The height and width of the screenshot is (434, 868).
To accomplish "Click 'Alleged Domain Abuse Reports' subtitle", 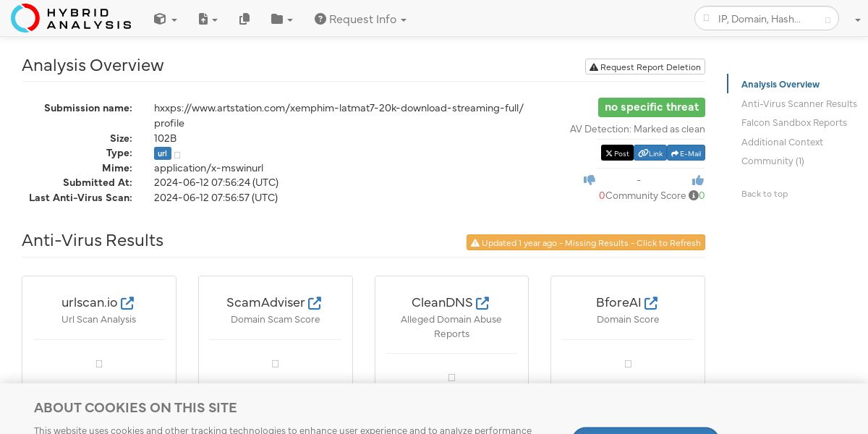I will click(451, 327).
